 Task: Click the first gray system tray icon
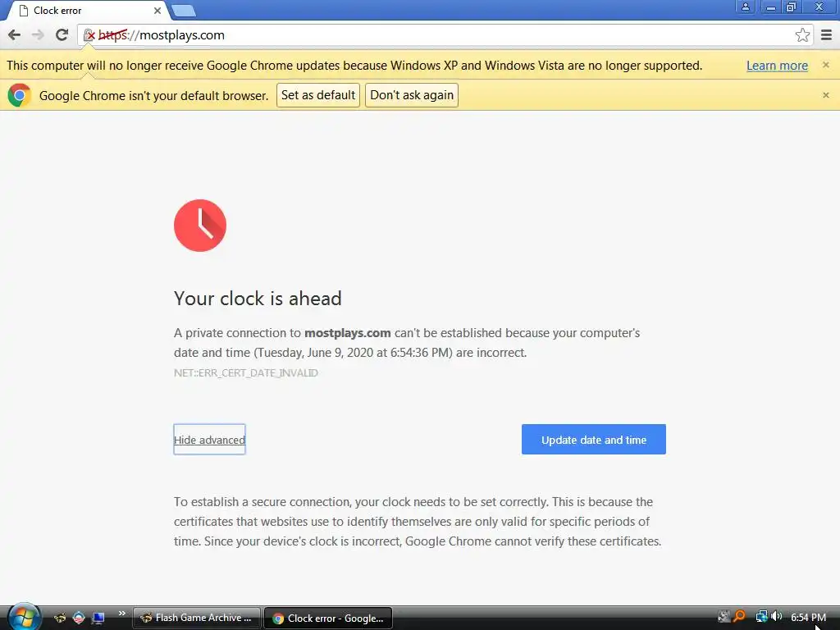pyautogui.click(x=724, y=617)
